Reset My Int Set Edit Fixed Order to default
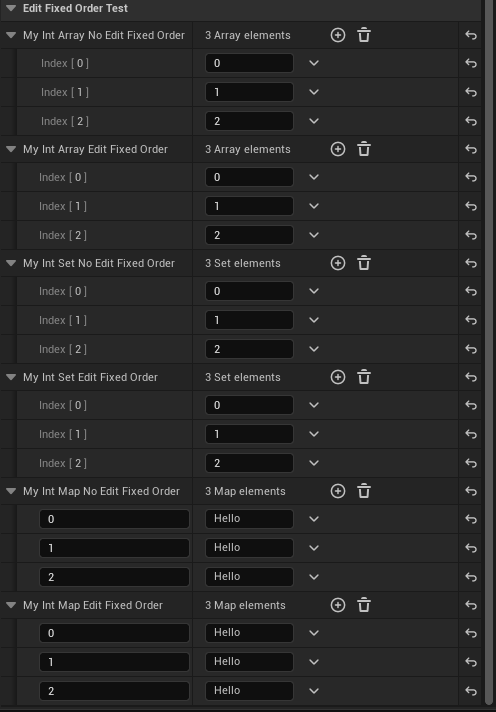496x712 pixels. click(471, 377)
